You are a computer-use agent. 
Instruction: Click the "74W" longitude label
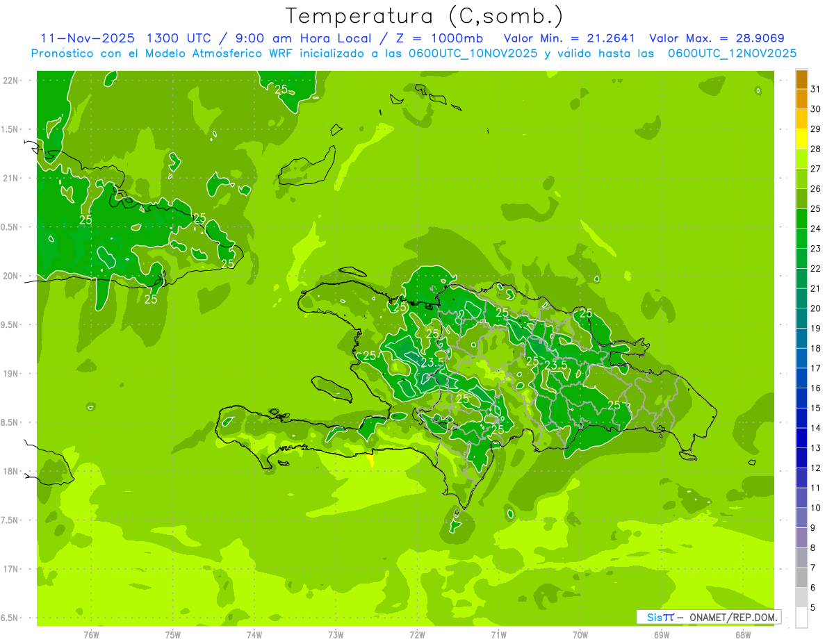coord(254,634)
